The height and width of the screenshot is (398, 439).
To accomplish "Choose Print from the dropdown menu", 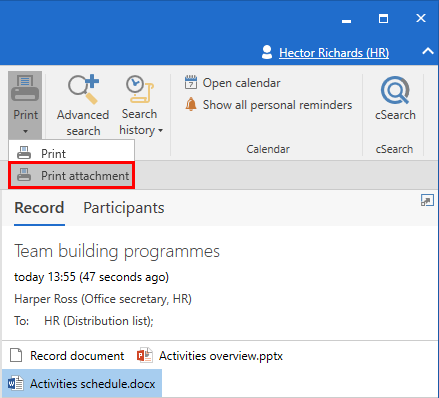I will click(x=71, y=153).
